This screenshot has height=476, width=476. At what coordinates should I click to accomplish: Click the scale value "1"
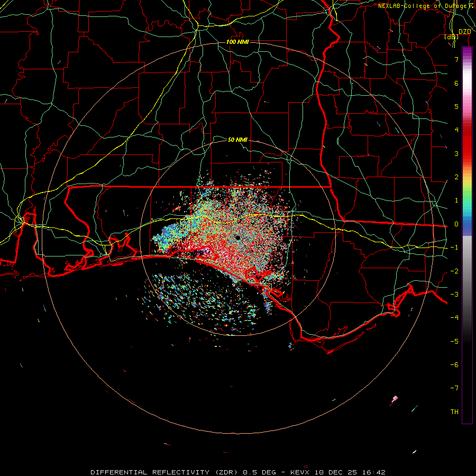[x=456, y=200]
